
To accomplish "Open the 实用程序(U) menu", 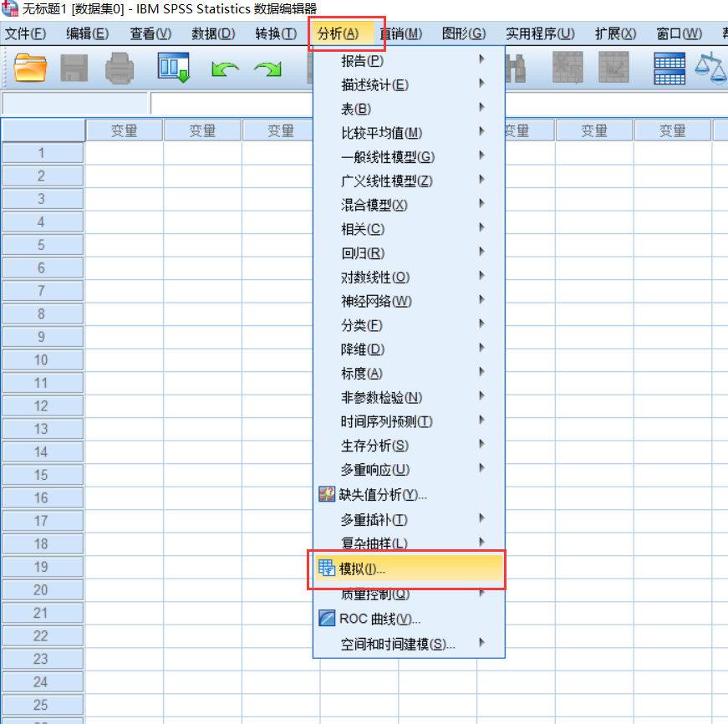I will coord(540,34).
